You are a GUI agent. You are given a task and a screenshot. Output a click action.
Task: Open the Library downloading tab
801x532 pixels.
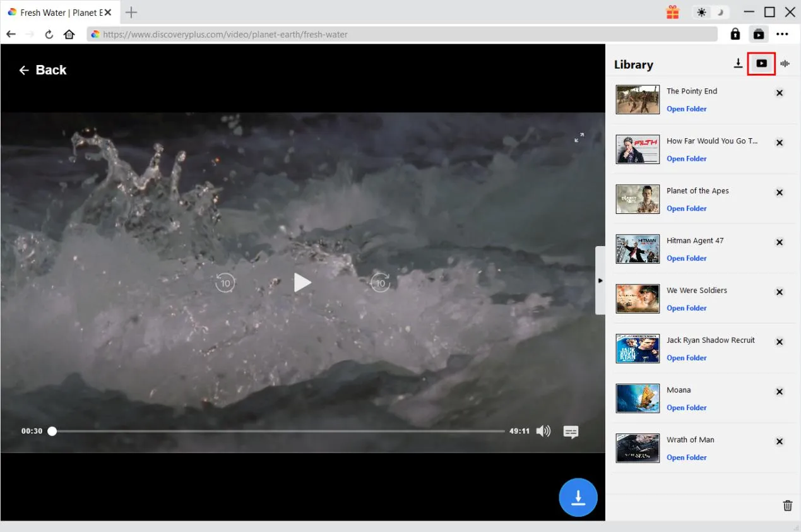(x=738, y=64)
